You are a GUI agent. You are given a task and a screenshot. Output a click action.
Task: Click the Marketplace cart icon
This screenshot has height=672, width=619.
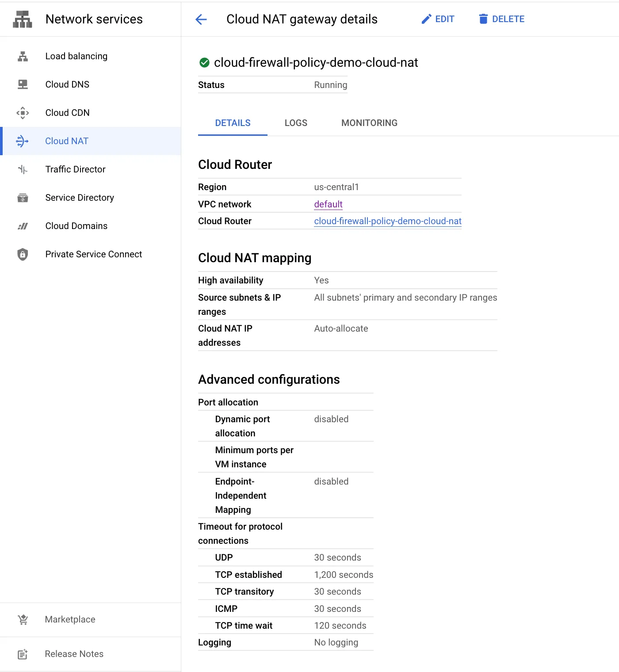pyautogui.click(x=23, y=619)
